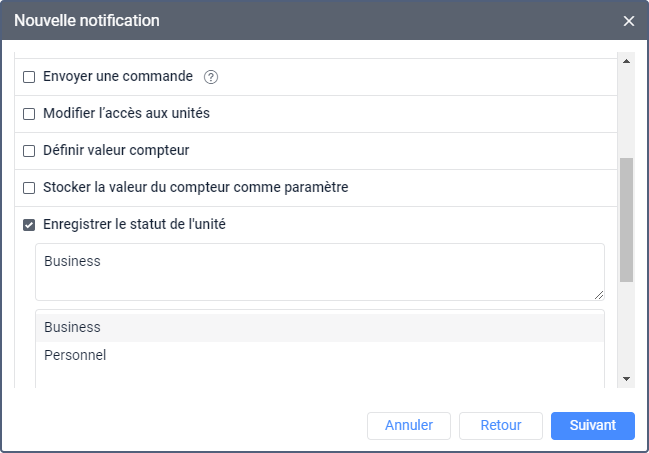Viewport: 649px width, 453px height.
Task: Click the scroll down arrow
Action: [627, 379]
